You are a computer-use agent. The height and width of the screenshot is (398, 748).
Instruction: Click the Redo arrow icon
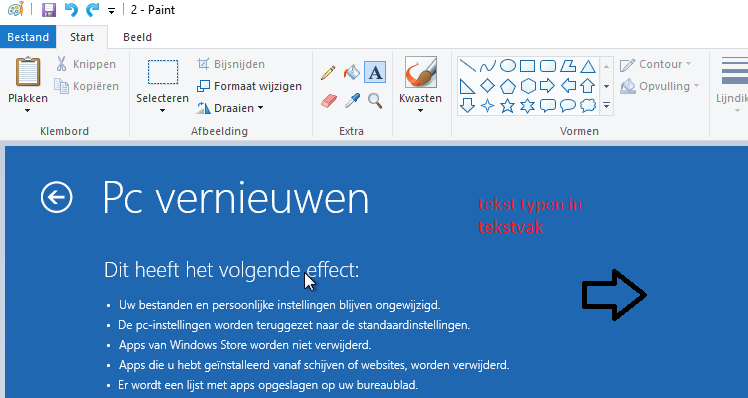pyautogui.click(x=93, y=10)
